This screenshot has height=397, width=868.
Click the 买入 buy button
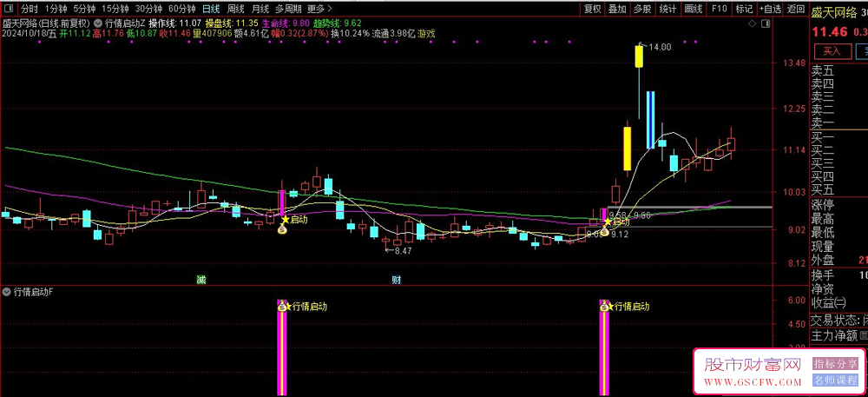click(x=832, y=51)
